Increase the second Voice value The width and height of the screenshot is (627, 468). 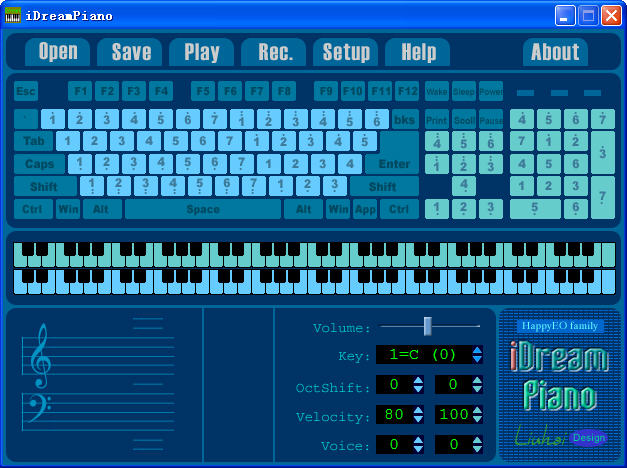tap(477, 440)
